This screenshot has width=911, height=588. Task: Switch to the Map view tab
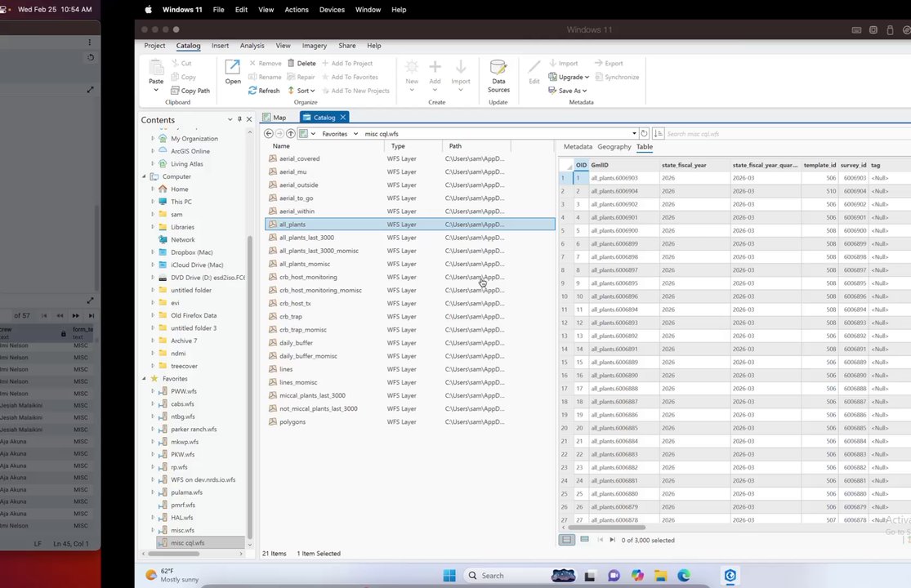point(275,118)
